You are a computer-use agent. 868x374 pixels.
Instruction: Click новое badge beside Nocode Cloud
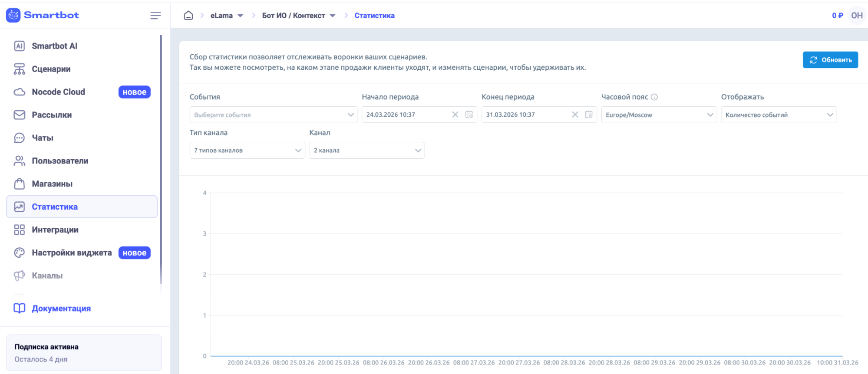(135, 92)
